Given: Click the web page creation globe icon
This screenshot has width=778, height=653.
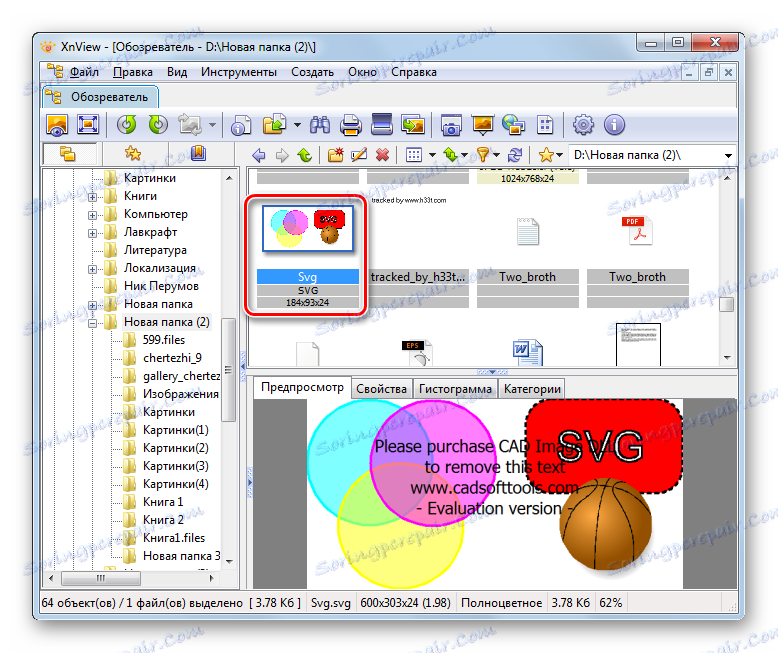Looking at the screenshot, I should point(514,125).
